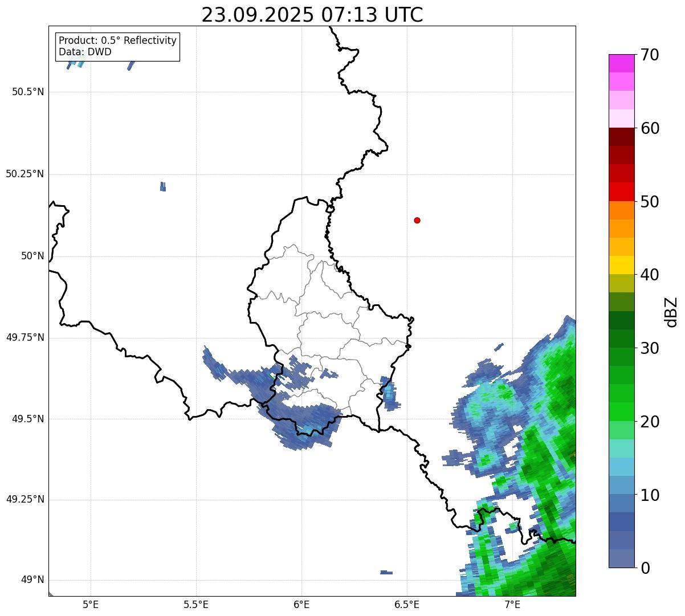Click the dBZ colorbar axis label

click(x=671, y=311)
